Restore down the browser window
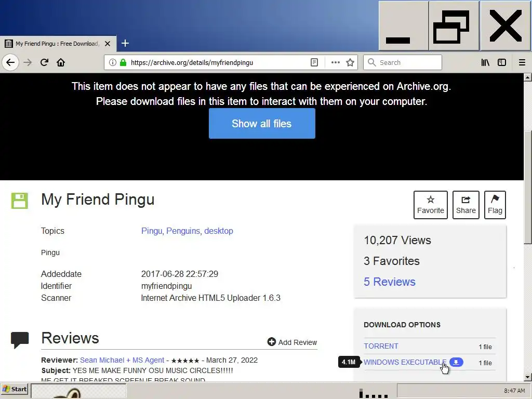532x399 pixels. tap(454, 26)
